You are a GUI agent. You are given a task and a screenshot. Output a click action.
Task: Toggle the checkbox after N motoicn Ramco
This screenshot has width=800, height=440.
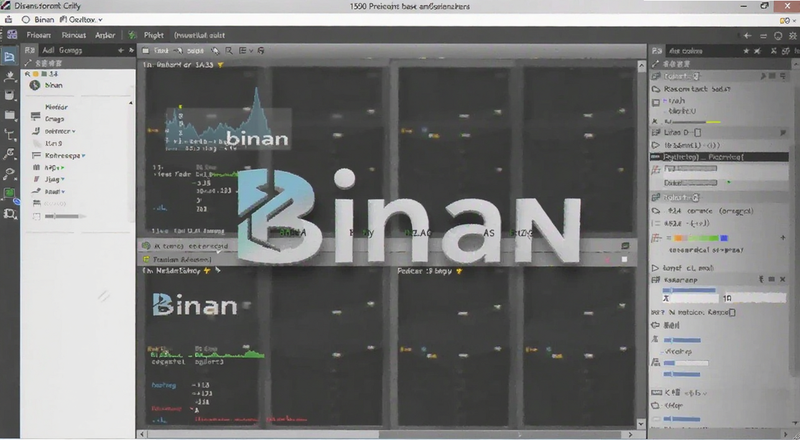(x=732, y=312)
